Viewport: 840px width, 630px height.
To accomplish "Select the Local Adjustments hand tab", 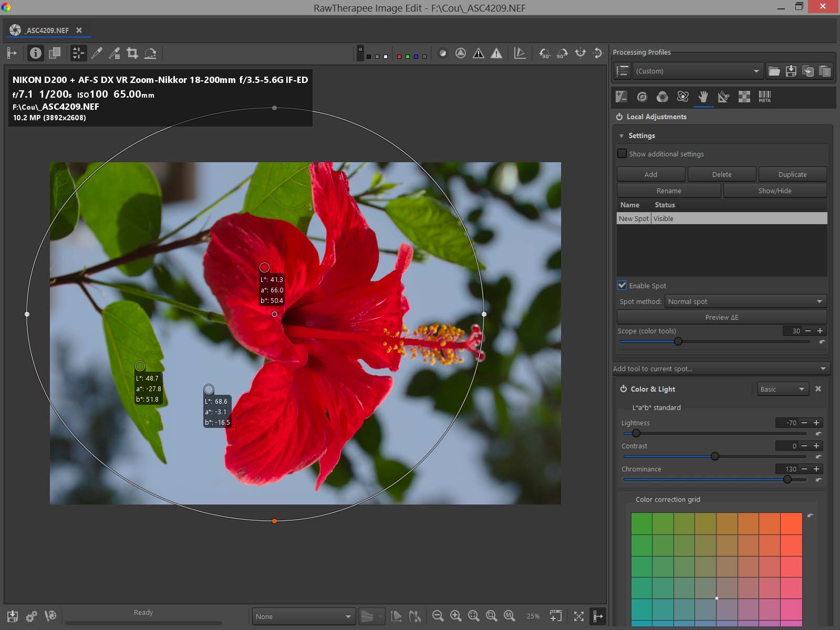I will click(x=703, y=97).
